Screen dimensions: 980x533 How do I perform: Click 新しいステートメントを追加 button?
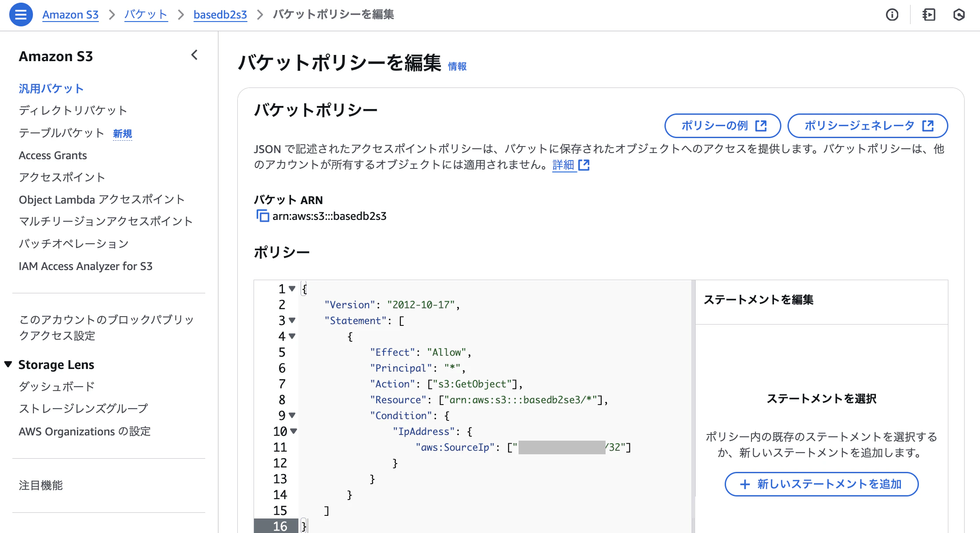tap(821, 484)
